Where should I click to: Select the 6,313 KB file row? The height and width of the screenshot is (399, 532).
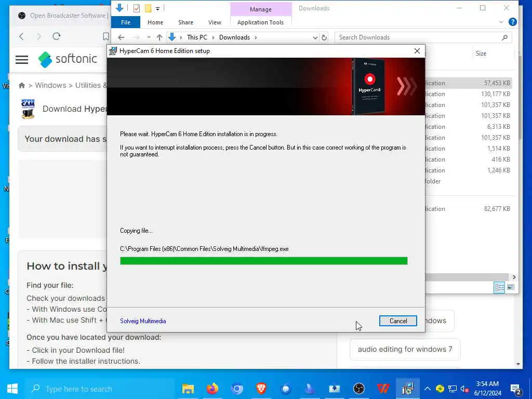pos(468,127)
